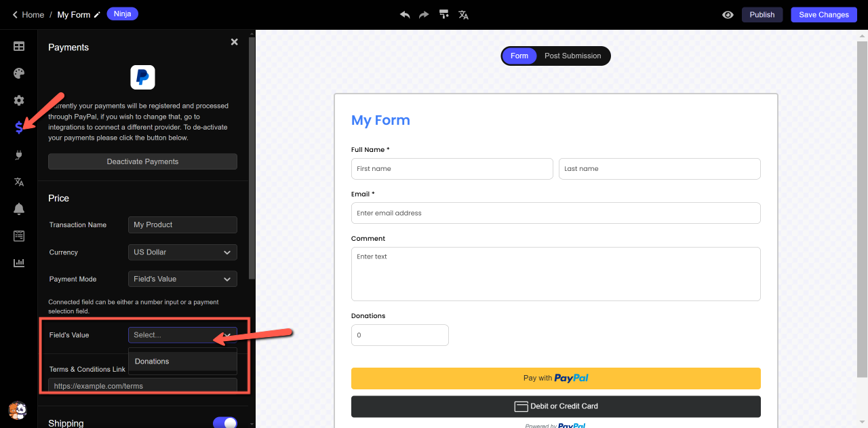Click the My Form title heading

pyautogui.click(x=380, y=120)
